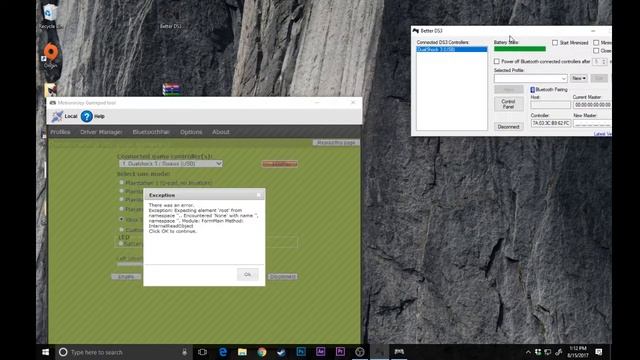Click the Disconnect button in MotioninJoy

[x=283, y=277]
